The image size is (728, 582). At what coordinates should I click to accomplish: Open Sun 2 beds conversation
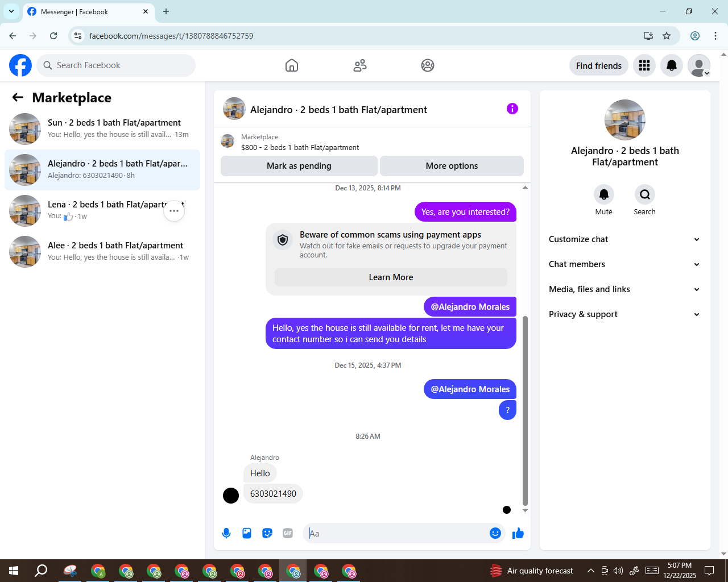click(102, 129)
